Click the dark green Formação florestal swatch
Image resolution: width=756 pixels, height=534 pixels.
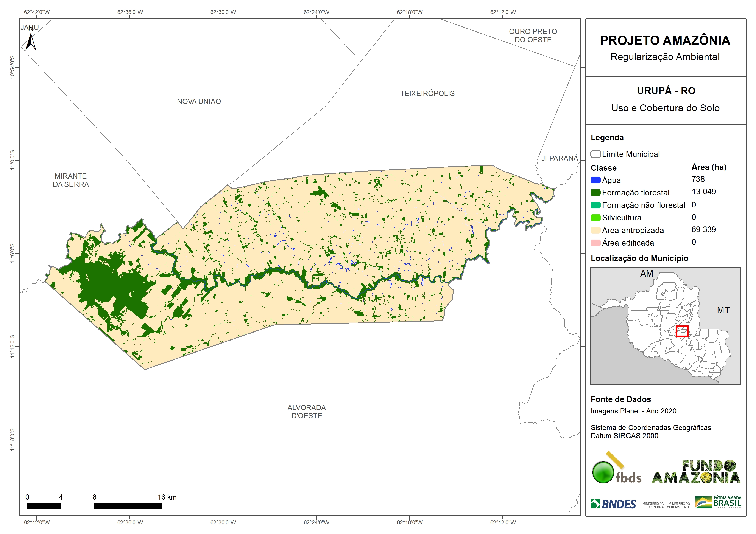(595, 192)
